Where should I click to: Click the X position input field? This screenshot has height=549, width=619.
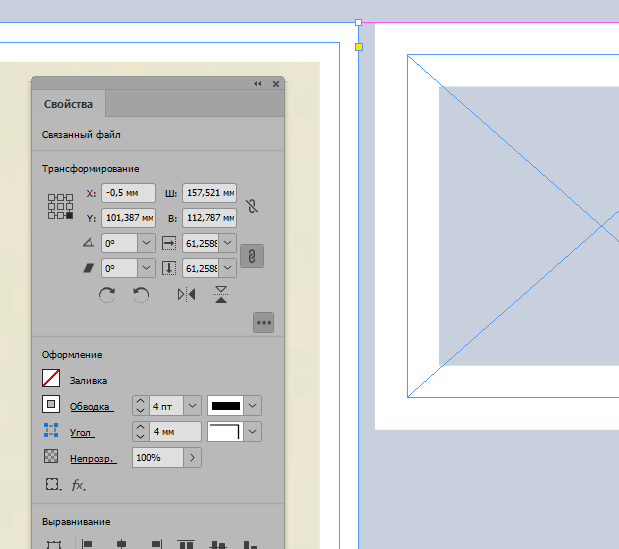pyautogui.click(x=128, y=193)
